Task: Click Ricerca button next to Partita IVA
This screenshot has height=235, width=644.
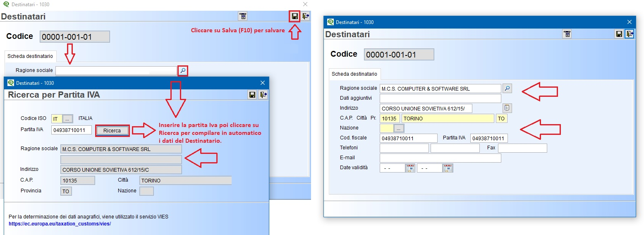Action: (x=112, y=131)
